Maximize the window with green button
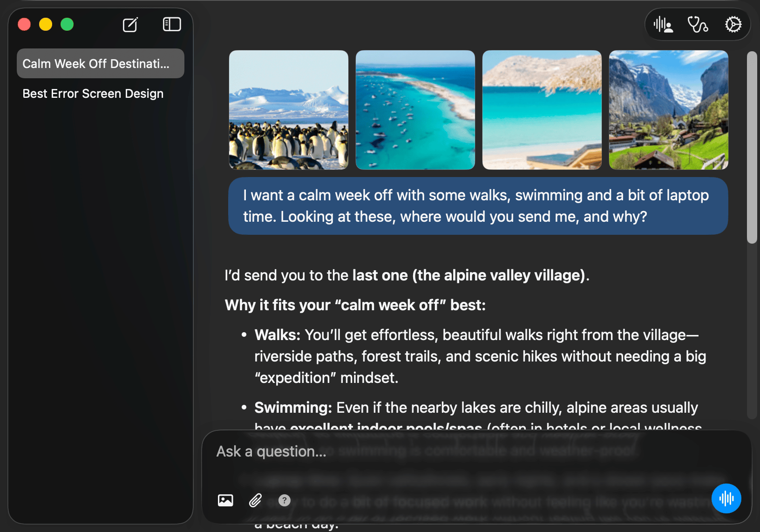Image resolution: width=760 pixels, height=532 pixels. 67,24
